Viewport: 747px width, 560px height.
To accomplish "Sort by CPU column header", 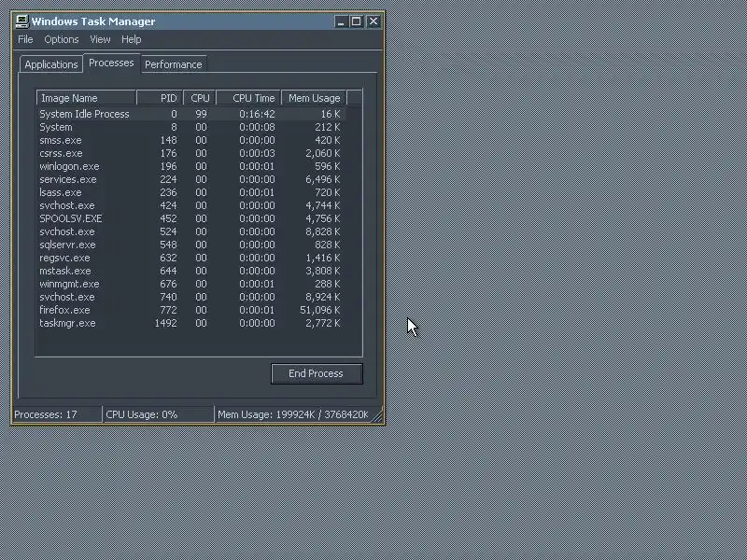I will click(x=200, y=98).
